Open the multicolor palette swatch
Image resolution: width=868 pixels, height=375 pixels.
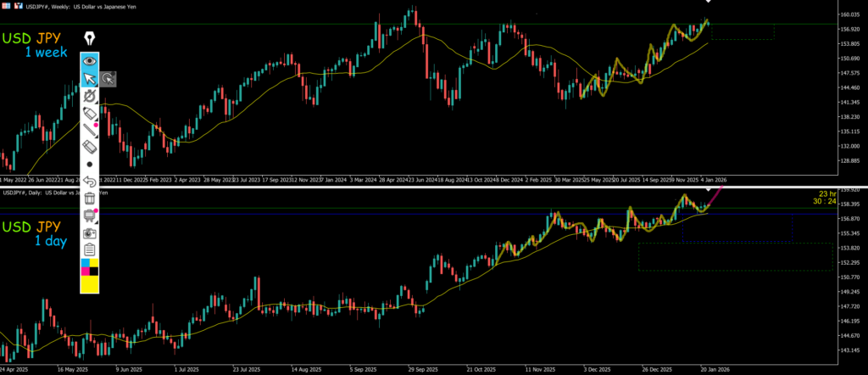(90, 268)
